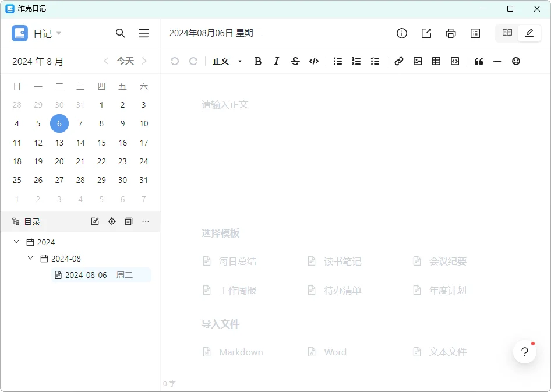Viewport: 551px width, 392px height.
Task: Jump to today using 今天 button
Action: point(125,61)
